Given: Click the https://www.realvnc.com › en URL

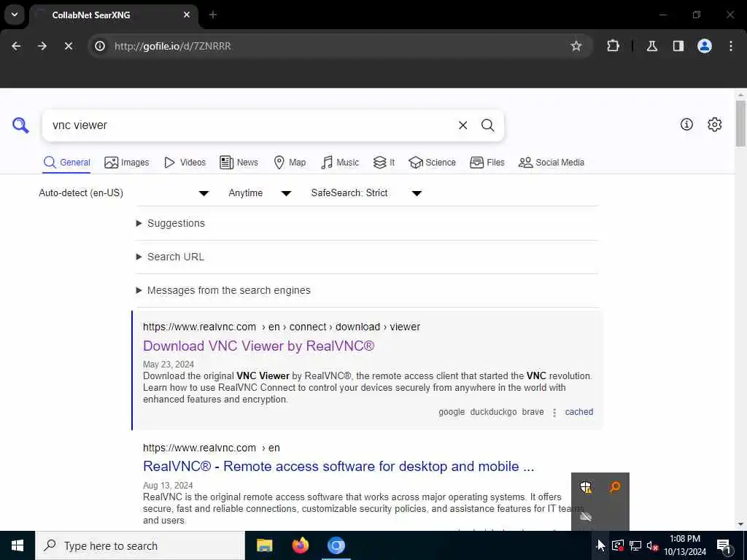Looking at the screenshot, I should click(212, 448).
